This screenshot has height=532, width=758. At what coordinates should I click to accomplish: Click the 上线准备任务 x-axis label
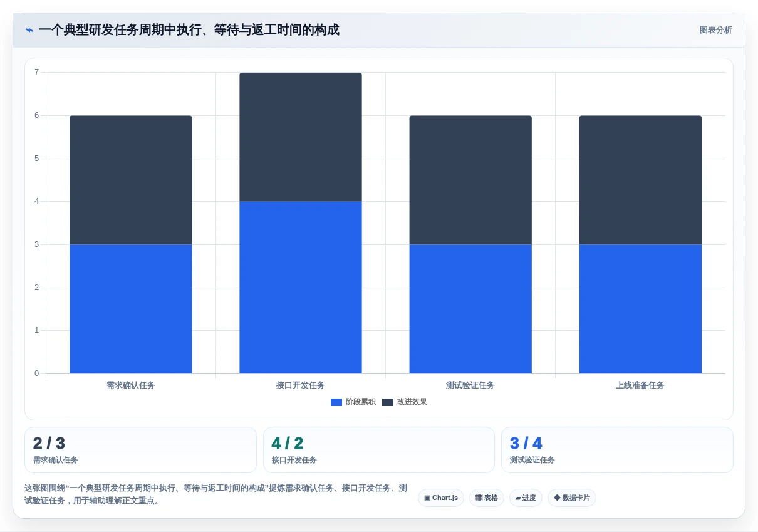[x=640, y=385]
